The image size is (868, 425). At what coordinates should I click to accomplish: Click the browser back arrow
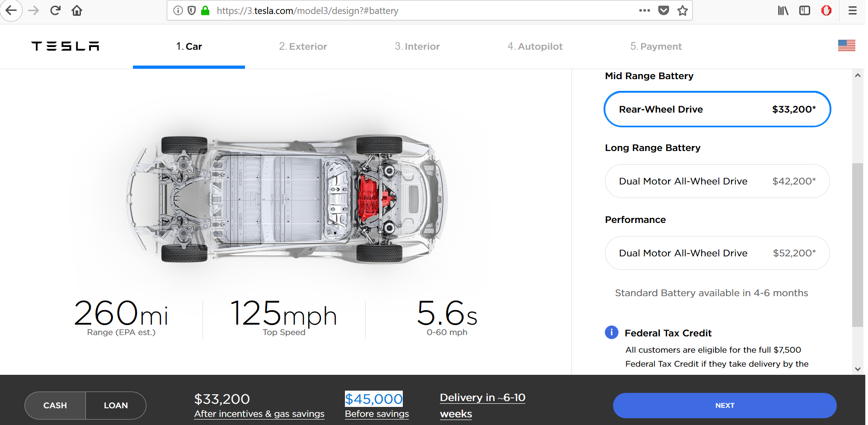pyautogui.click(x=11, y=10)
